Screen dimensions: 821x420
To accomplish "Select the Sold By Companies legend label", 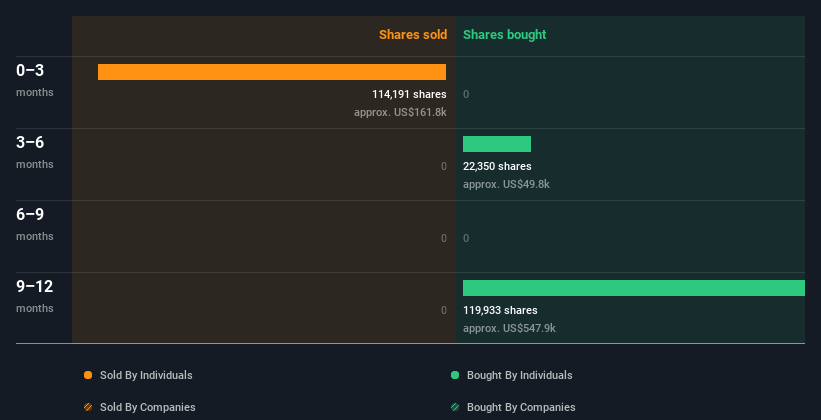I will pyautogui.click(x=148, y=407).
